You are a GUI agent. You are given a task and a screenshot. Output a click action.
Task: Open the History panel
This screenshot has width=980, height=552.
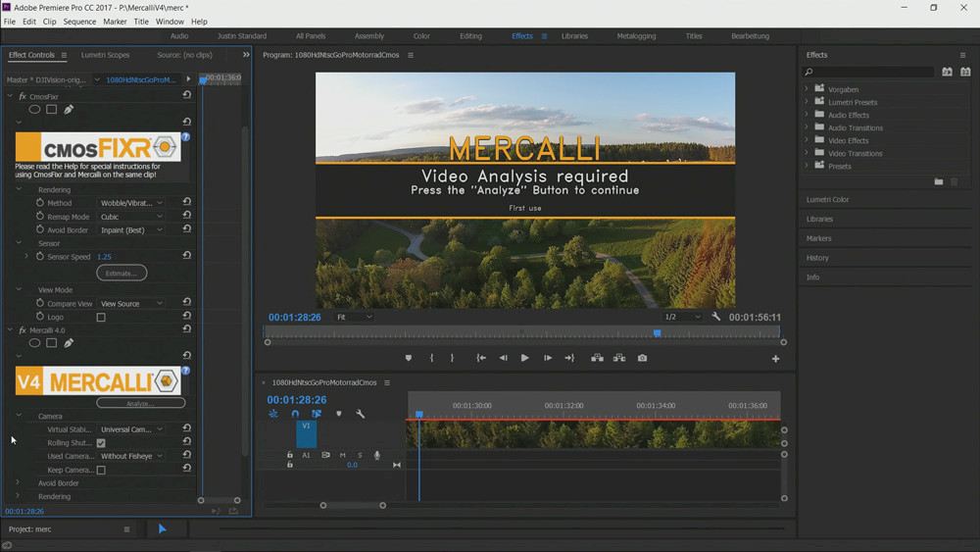coord(817,258)
